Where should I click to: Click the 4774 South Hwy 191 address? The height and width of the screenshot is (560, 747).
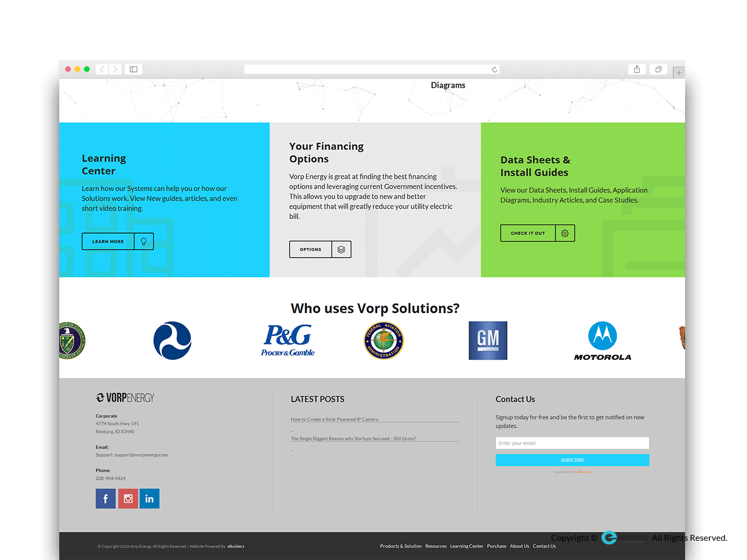tap(117, 423)
